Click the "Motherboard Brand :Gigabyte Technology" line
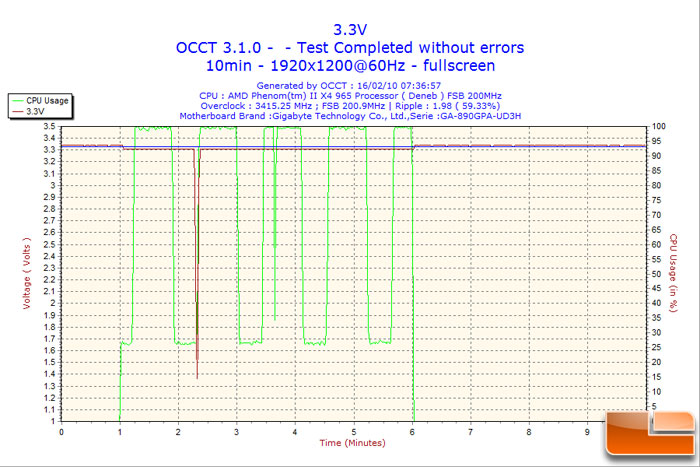The width and height of the screenshot is (700, 467). 350,116
